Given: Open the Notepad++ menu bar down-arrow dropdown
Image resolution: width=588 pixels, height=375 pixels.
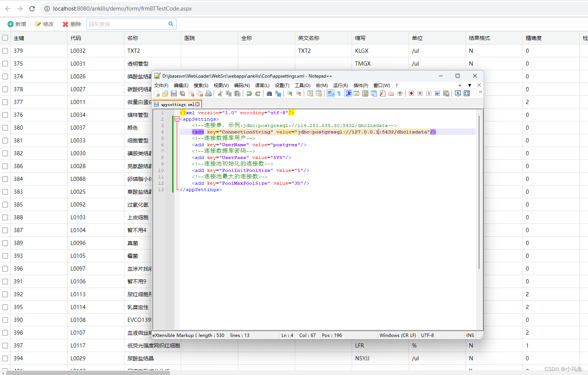Looking at the screenshot, I should 470,85.
